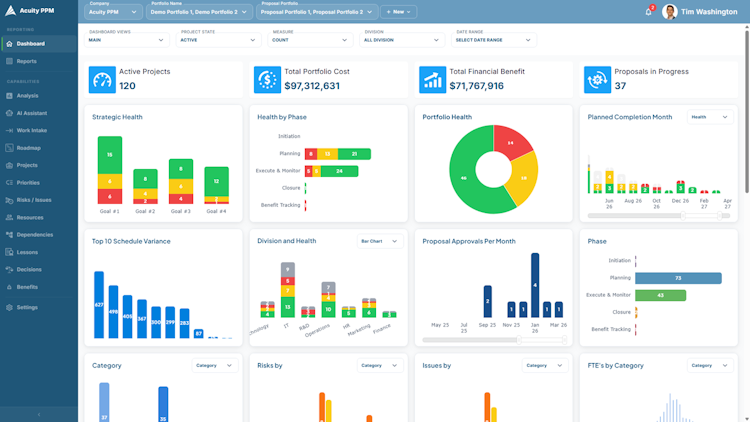Click the Acuity PPM logo
Image resolution: width=750 pixels, height=422 pixels.
(x=30, y=11)
